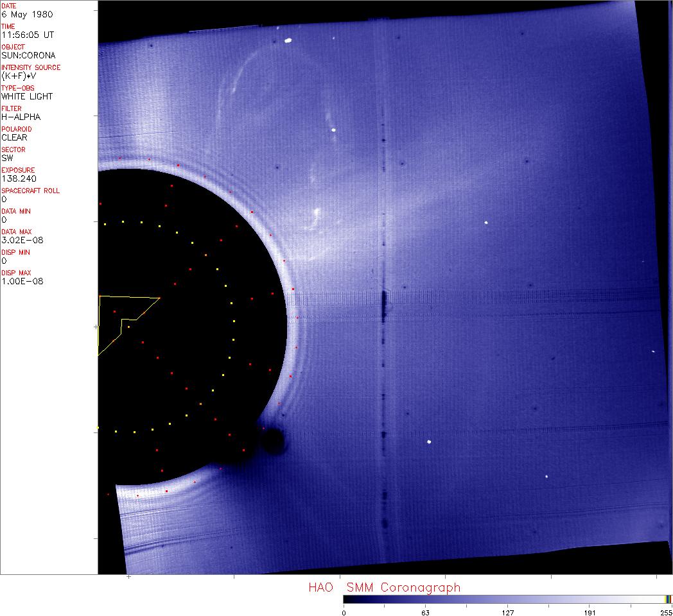Select the SUN:CORONA object value

(x=28, y=55)
